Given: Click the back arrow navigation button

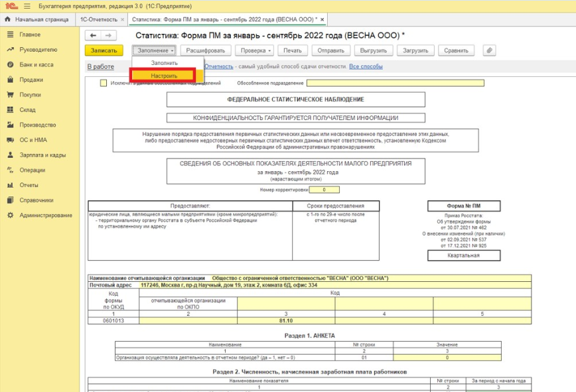Looking at the screenshot, I should pos(94,35).
